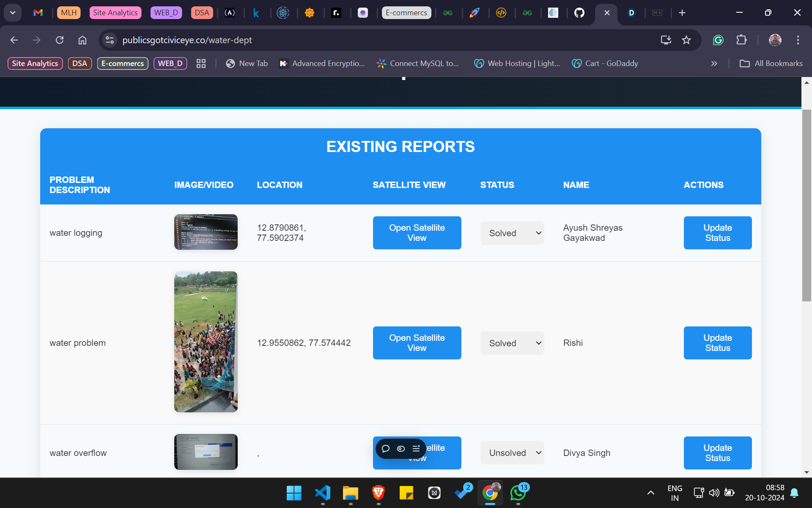This screenshot has width=812, height=508.
Task: Open Satellite View for water logging
Action: click(x=417, y=233)
